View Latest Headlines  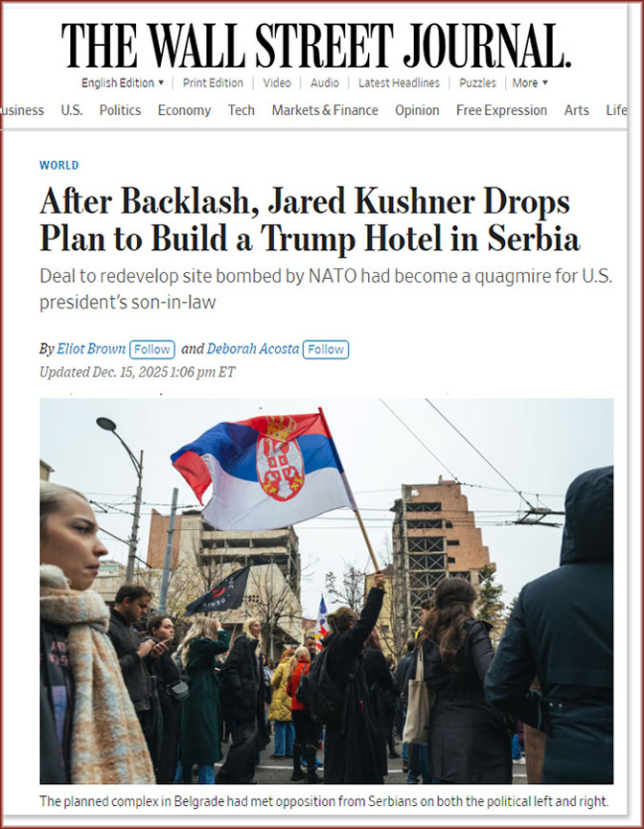399,83
